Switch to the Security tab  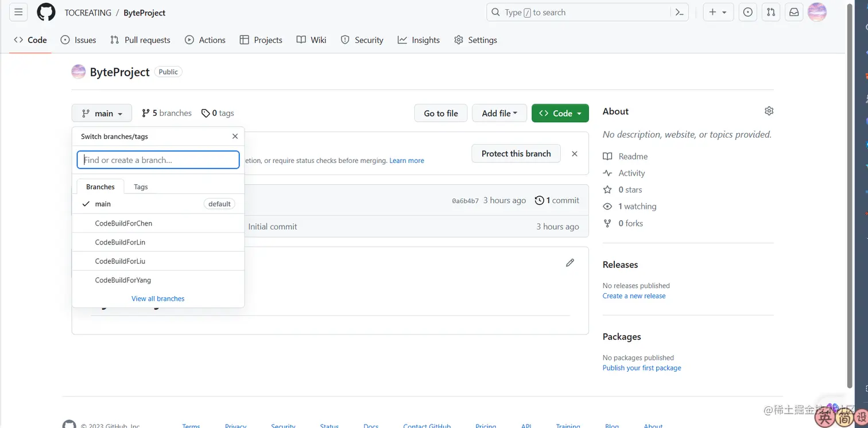[x=362, y=40]
